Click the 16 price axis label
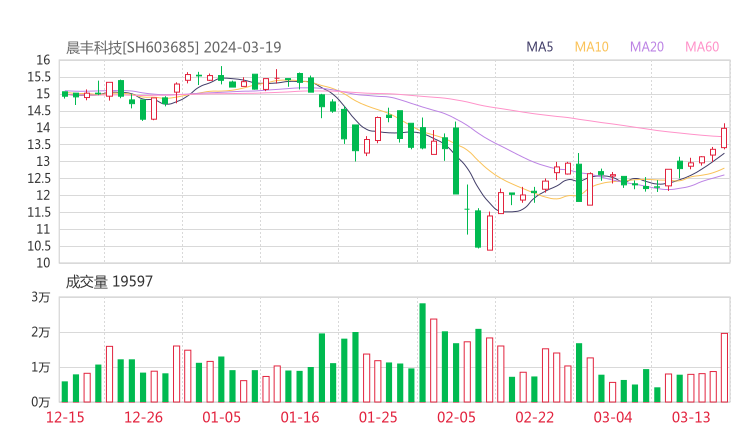The height and width of the screenshot is (440, 740). click(x=43, y=60)
